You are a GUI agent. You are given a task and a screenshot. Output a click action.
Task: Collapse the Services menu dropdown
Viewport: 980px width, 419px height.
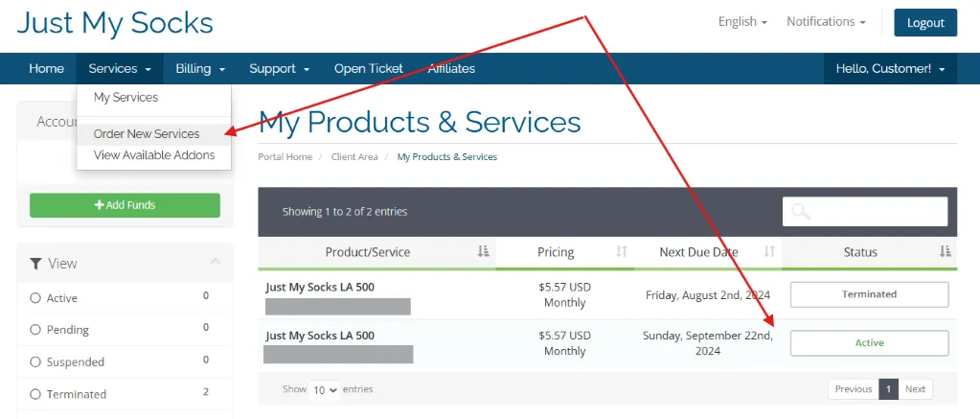(120, 69)
